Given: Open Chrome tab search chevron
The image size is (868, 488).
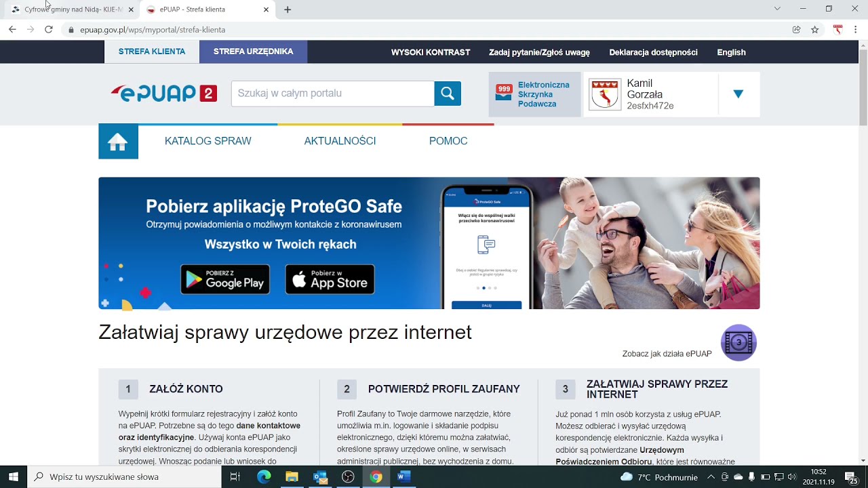Looking at the screenshot, I should tap(777, 9).
